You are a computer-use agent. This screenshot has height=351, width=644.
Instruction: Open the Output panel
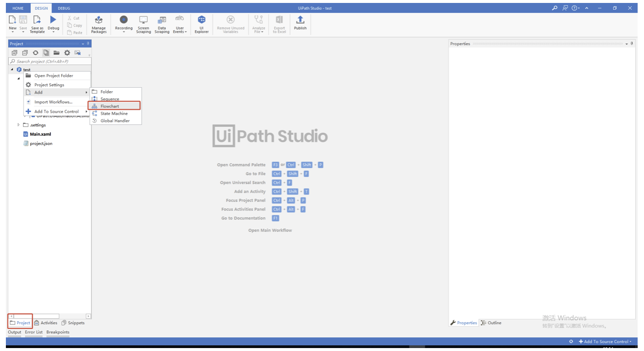(x=15, y=332)
